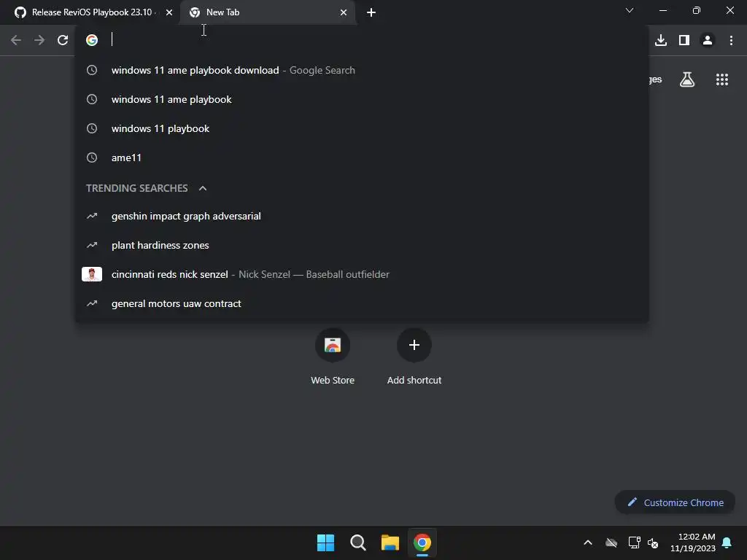Open the Chrome profile avatar
Screen dimensions: 747x560
point(708,40)
